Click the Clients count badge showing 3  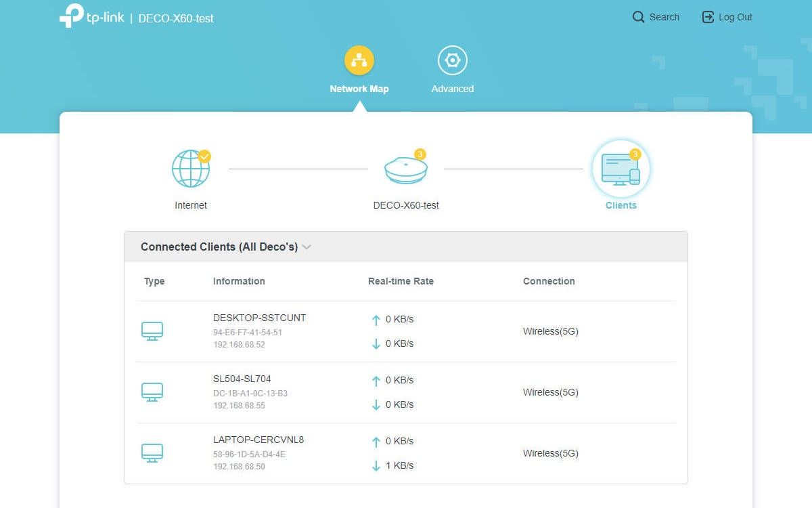(635, 154)
